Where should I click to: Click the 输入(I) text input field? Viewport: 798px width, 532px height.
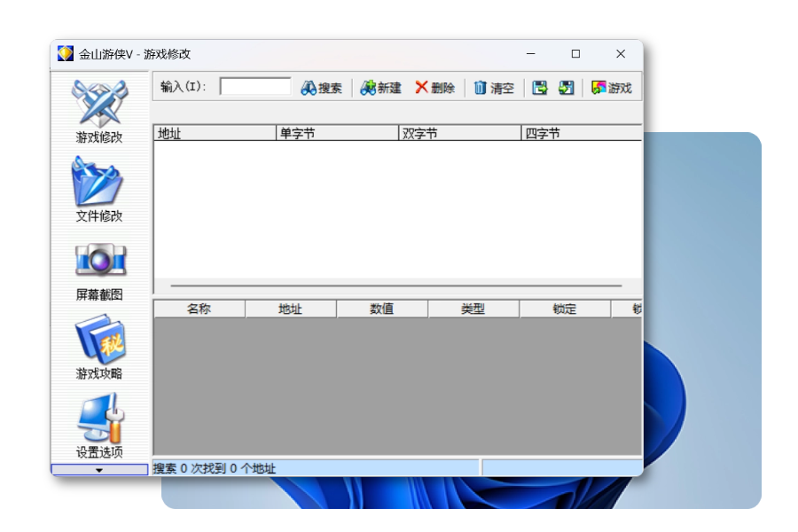point(255,87)
